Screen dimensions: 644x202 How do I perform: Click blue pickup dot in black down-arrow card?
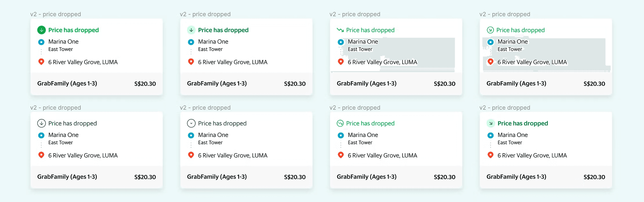[41, 135]
